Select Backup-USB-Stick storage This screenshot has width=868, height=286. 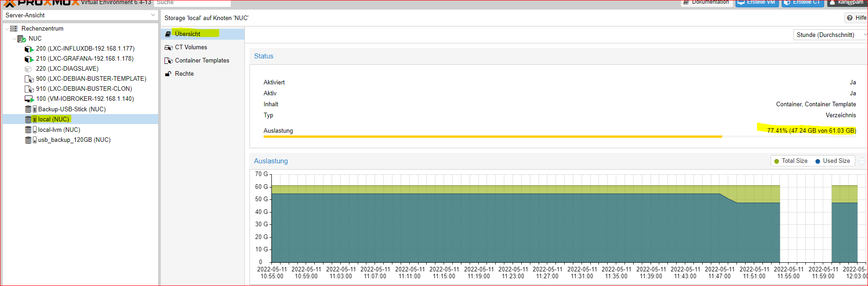[72, 109]
